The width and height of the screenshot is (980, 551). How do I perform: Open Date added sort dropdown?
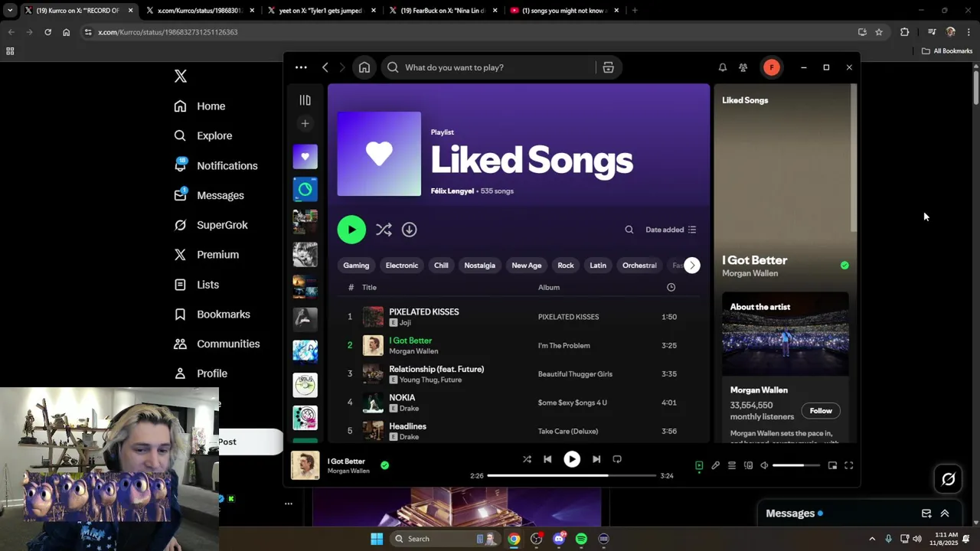(671, 230)
